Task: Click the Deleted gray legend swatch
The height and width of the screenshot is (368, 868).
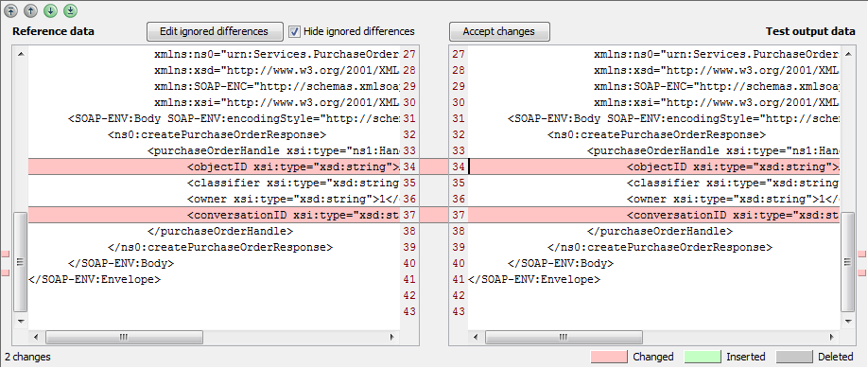Action: point(794,357)
